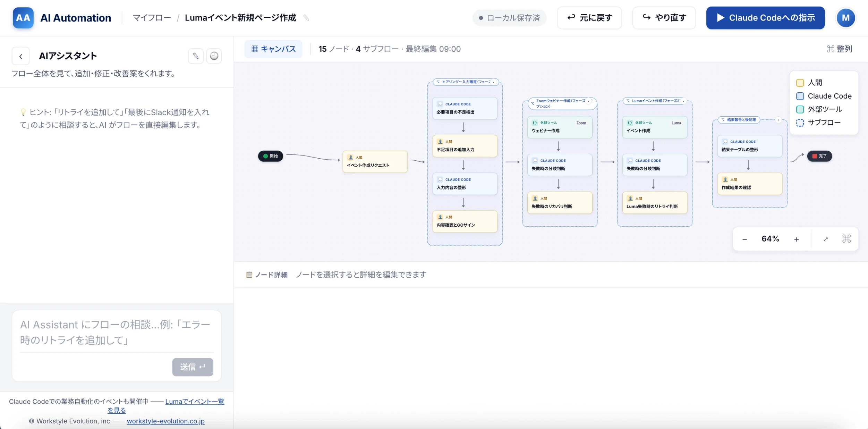Click やり直す redo button
This screenshot has width=868, height=429.
pyautogui.click(x=664, y=18)
